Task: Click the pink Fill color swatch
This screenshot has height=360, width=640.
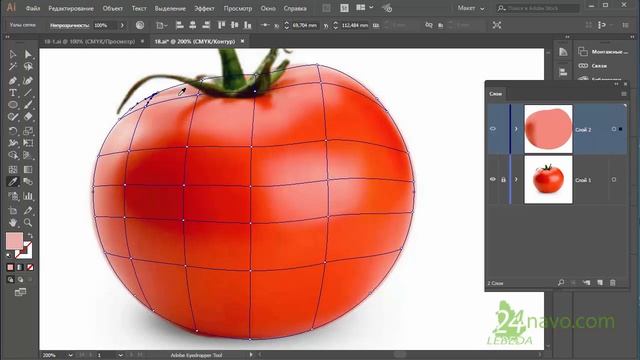Action: (14, 241)
